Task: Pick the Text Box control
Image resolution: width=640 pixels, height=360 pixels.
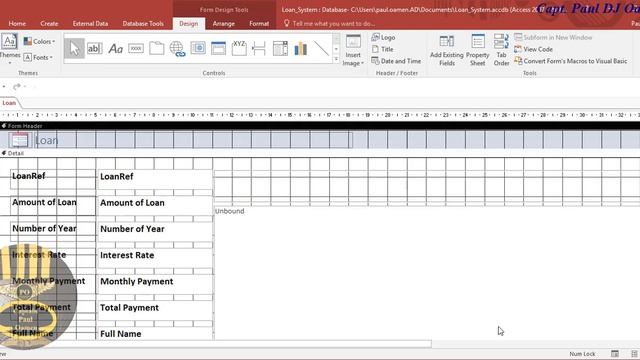Action: pyautogui.click(x=95, y=49)
